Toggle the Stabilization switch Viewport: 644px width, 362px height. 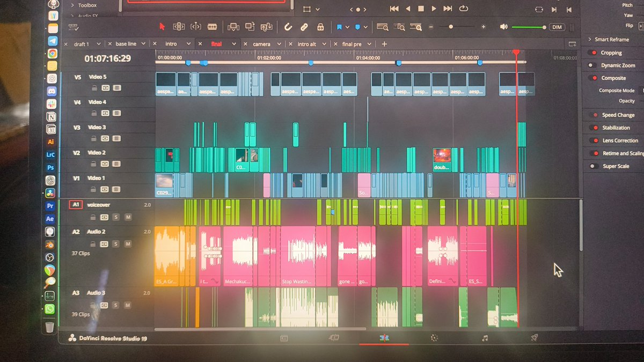click(593, 128)
